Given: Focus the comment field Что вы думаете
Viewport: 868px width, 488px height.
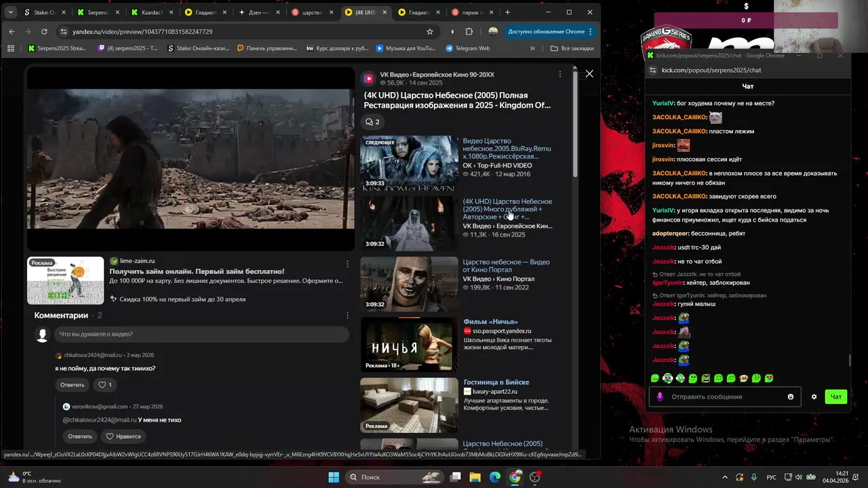Looking at the screenshot, I should (x=203, y=334).
